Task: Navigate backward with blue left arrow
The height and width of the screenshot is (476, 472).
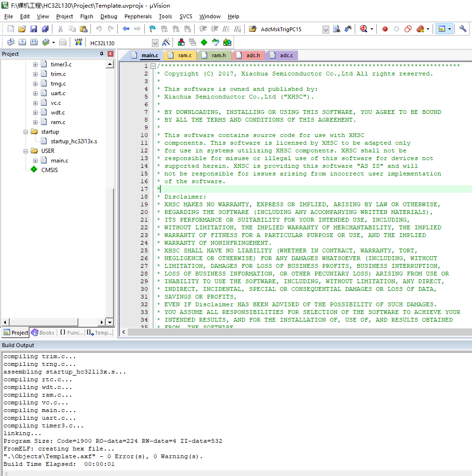Action: pos(125,29)
